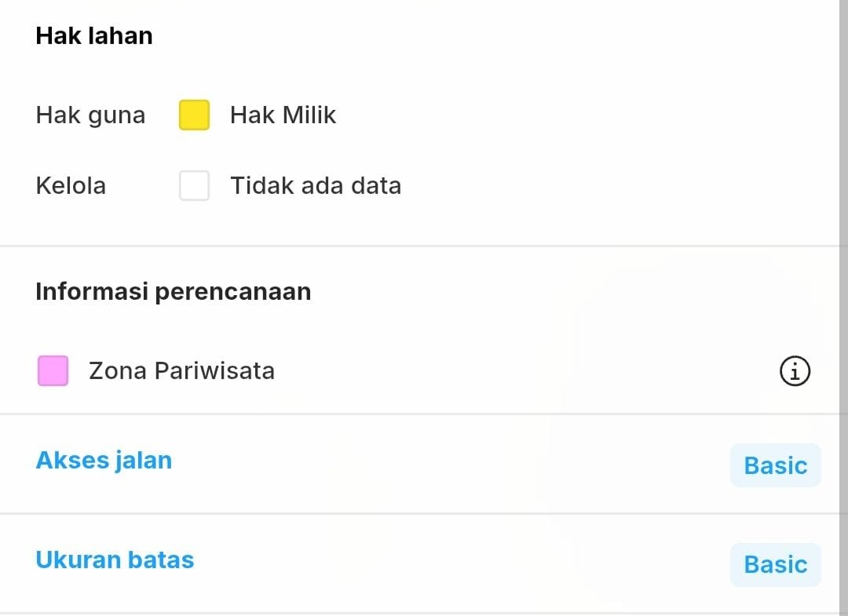The image size is (848, 616).
Task: Click the info icon beside Zona Pariwisata
Action: 795,371
